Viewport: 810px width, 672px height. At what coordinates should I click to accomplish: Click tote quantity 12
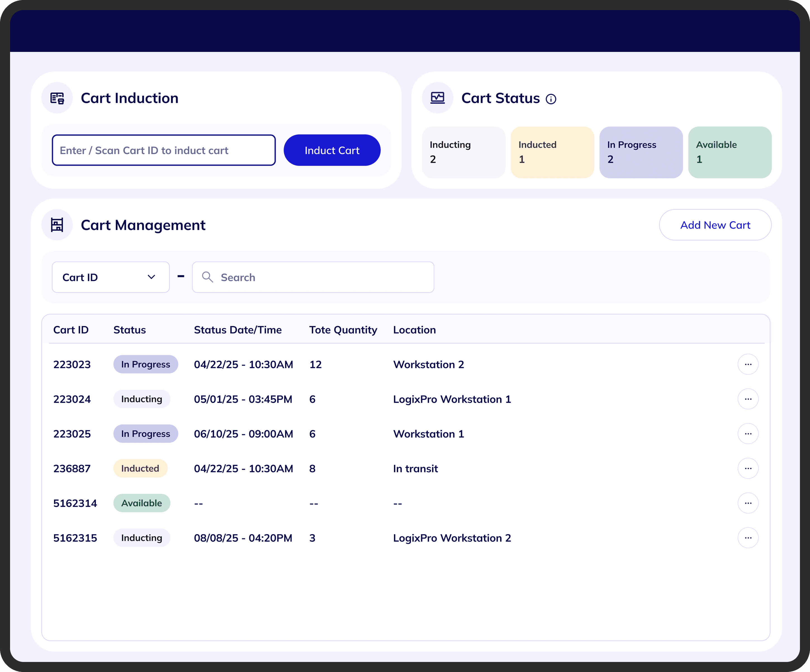click(316, 364)
